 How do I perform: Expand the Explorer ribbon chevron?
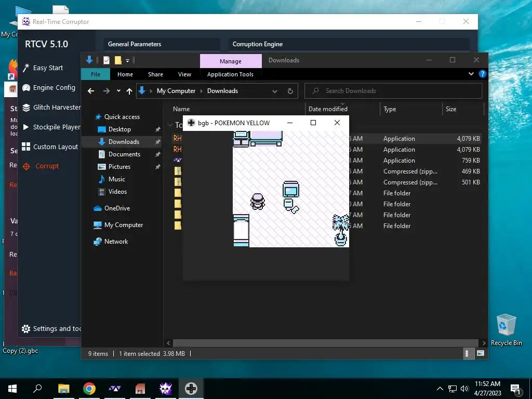(x=471, y=74)
